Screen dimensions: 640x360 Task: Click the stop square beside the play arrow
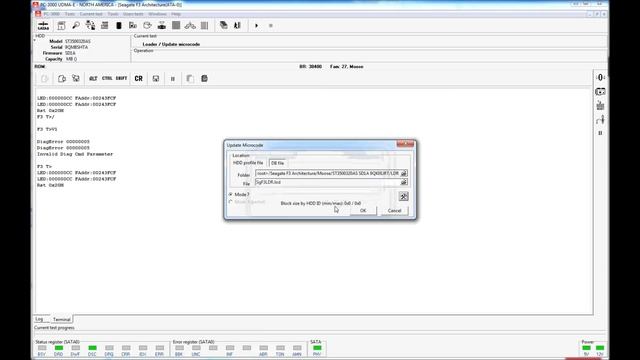[270, 25]
